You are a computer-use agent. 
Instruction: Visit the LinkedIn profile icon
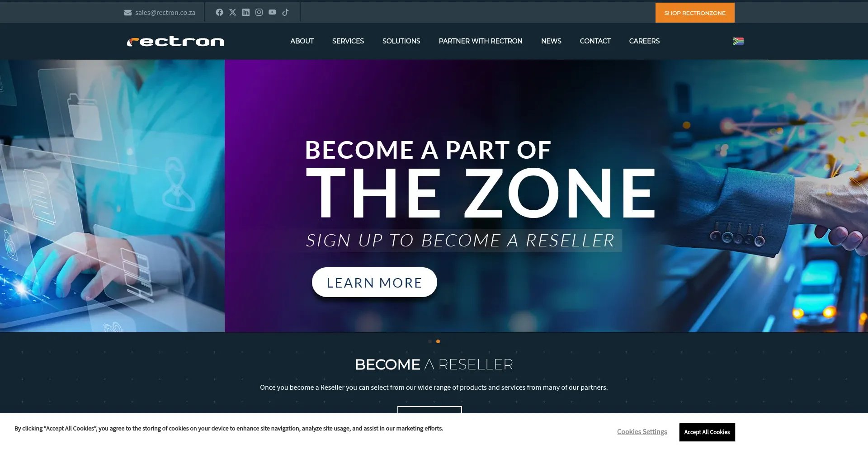[245, 12]
